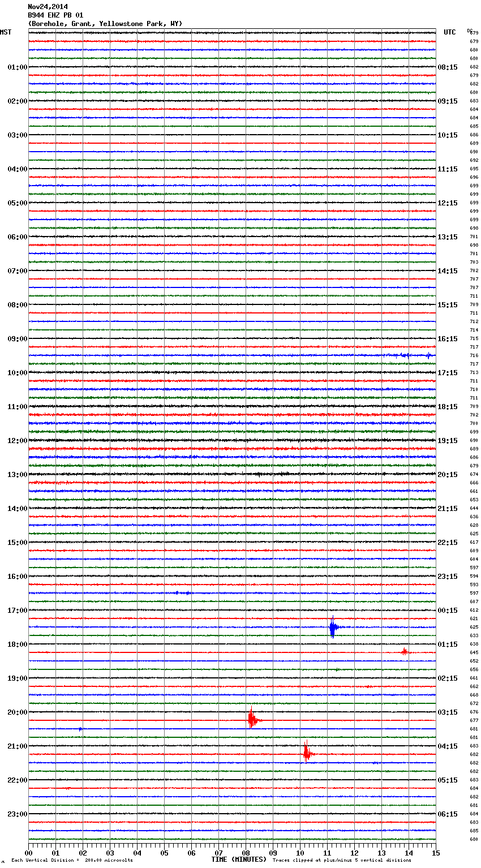Click the 14:15 UTC time label
The width and height of the screenshot is (481, 868).
tap(448, 271)
